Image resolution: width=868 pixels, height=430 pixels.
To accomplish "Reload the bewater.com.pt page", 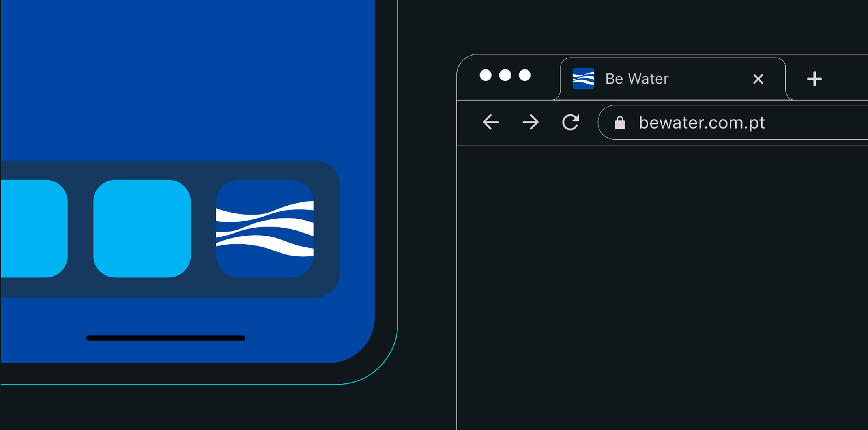I will click(571, 122).
